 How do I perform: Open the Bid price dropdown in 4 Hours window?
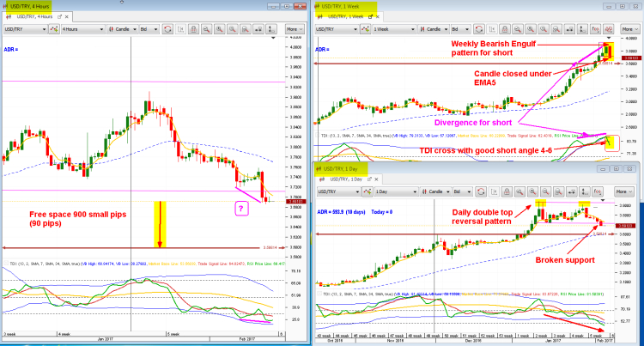pos(149,29)
